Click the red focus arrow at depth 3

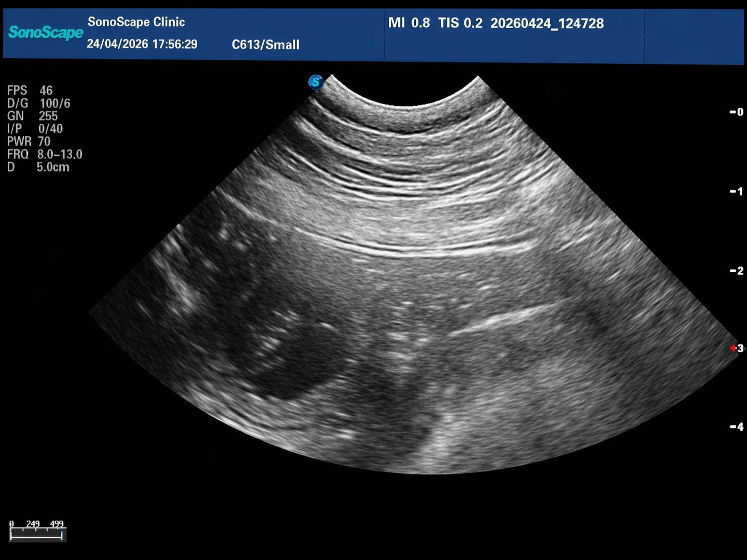[x=733, y=349]
